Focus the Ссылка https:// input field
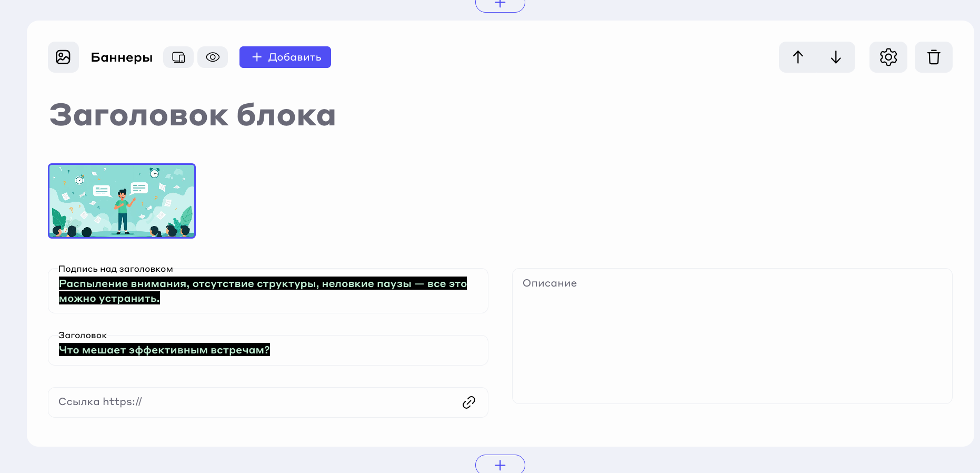Screen dimensions: 980x473 pyautogui.click(x=253, y=402)
